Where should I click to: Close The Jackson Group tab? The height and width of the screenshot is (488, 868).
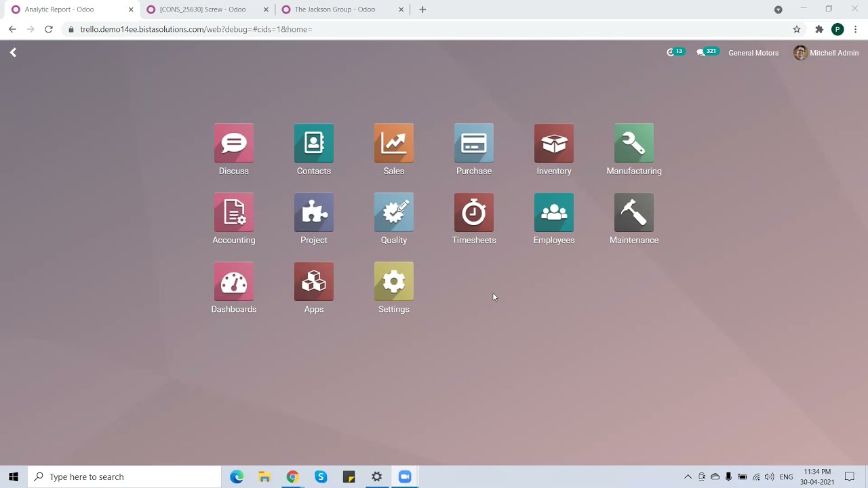[x=401, y=9]
